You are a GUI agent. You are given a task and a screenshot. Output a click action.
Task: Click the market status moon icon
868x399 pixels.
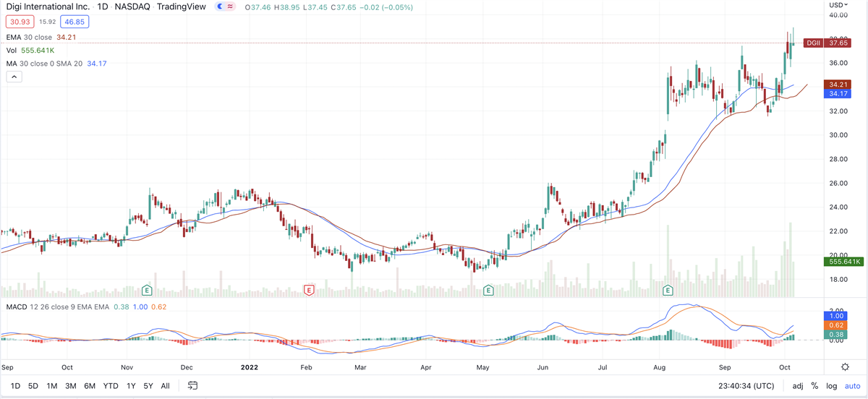click(x=219, y=7)
